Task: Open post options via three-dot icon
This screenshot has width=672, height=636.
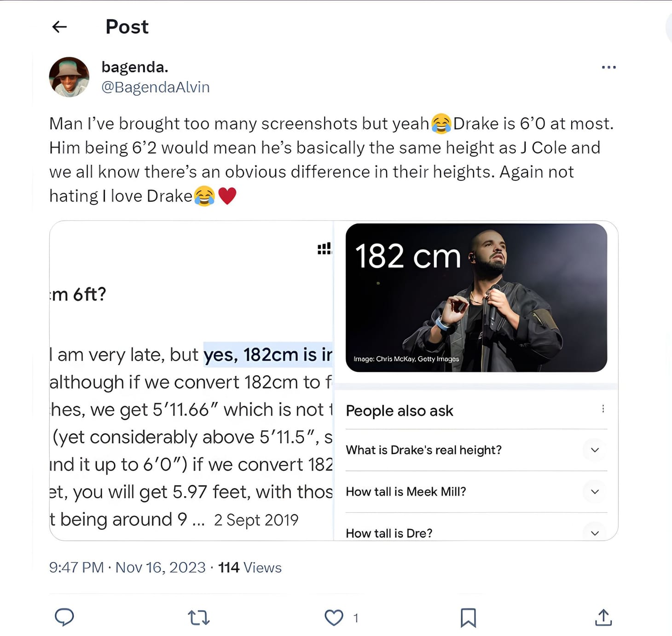Action: (608, 67)
